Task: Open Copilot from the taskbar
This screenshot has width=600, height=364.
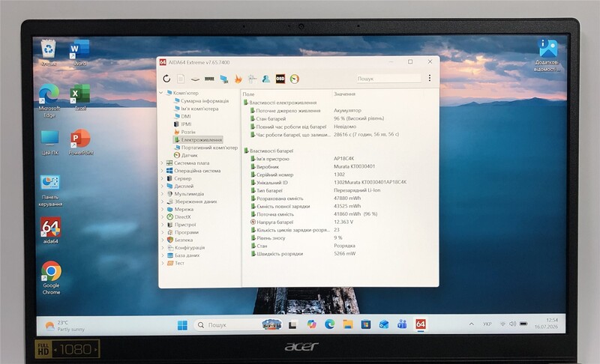Action: (x=311, y=324)
